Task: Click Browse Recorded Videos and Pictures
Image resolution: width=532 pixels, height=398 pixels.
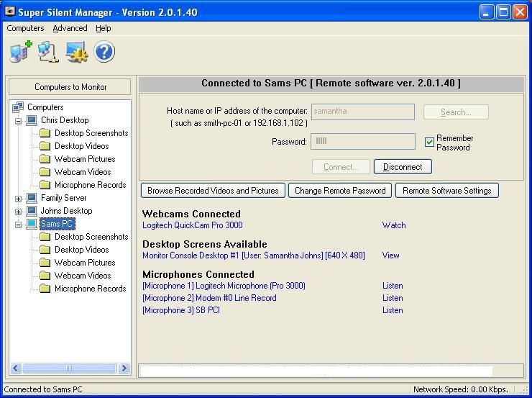Action: [x=213, y=191]
